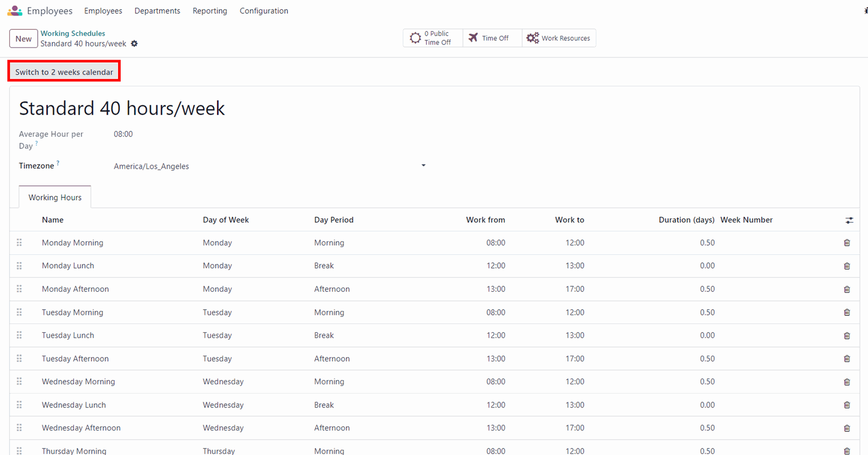This screenshot has width=868, height=455.
Task: Delete the Wednesday Afternoon row
Action: (x=847, y=428)
